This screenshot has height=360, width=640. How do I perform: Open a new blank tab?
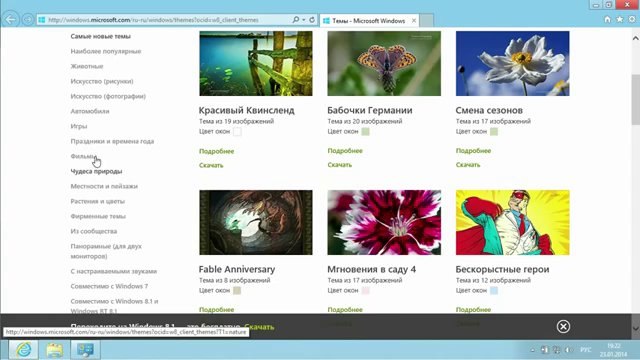[427, 20]
